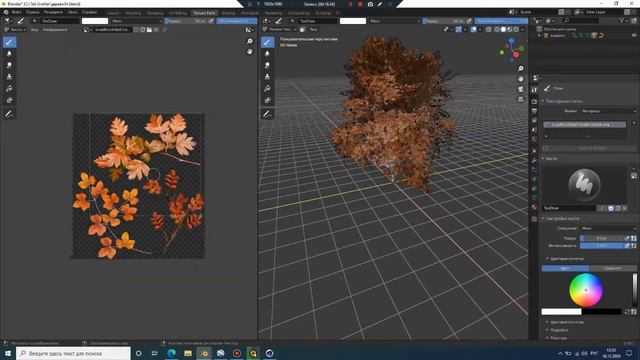Select the Clone tool in image editor
The height and width of the screenshot is (360, 640).
point(9,77)
